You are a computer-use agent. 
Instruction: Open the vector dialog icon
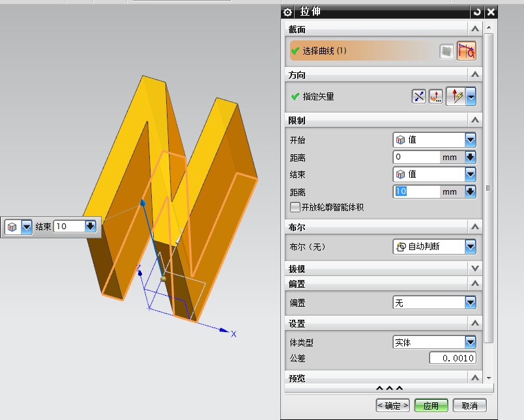[436, 97]
